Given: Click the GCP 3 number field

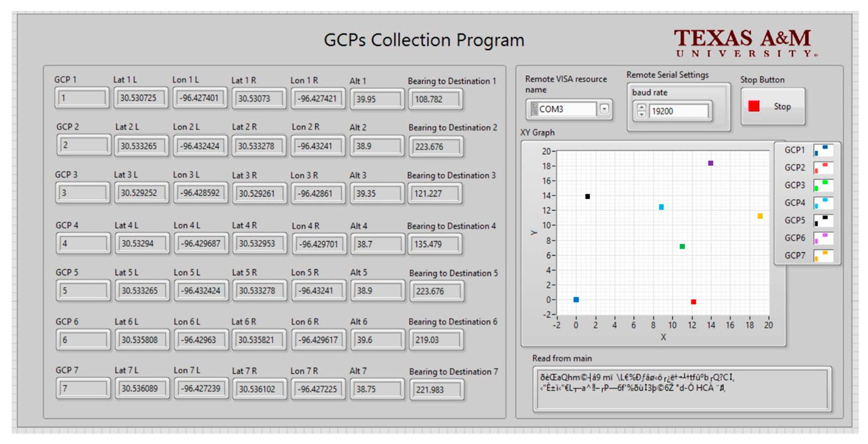Looking at the screenshot, I should [x=83, y=193].
